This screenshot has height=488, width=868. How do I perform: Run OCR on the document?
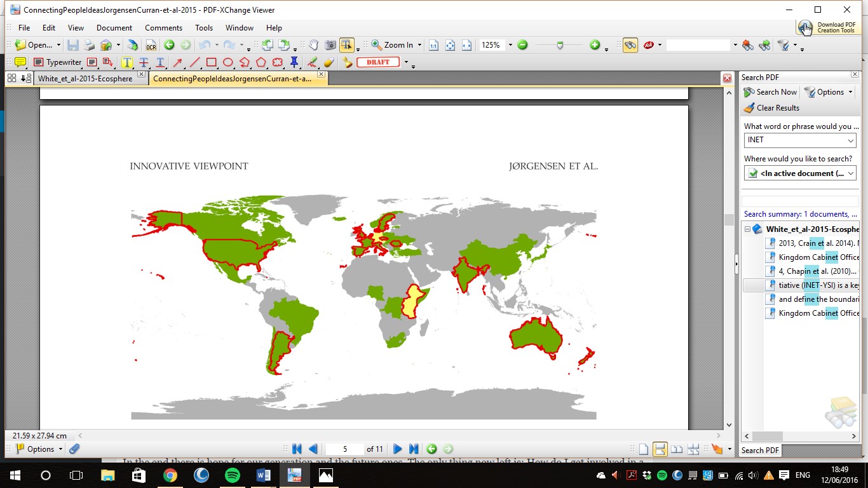click(151, 45)
